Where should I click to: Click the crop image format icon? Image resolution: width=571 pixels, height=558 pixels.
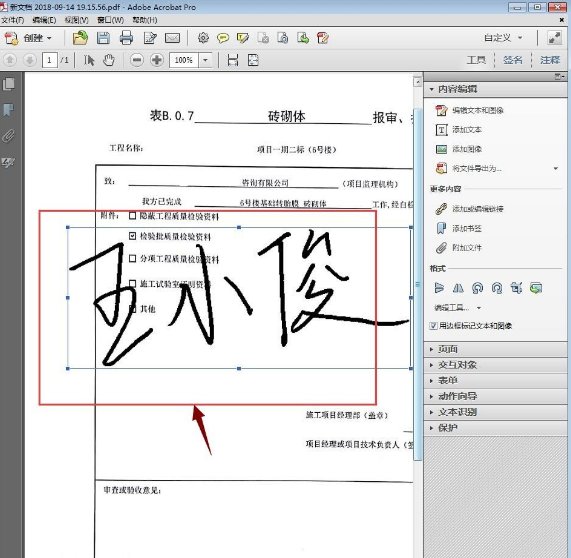[516, 288]
